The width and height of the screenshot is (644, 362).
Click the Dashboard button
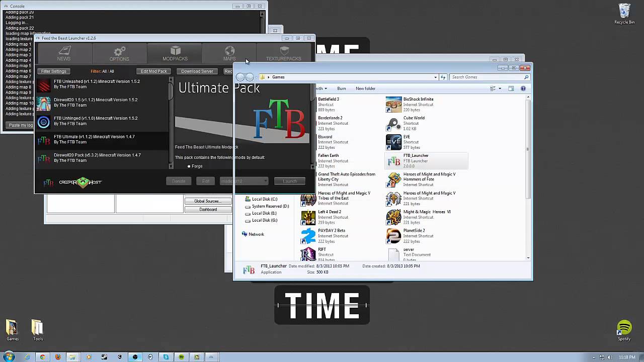(208, 209)
